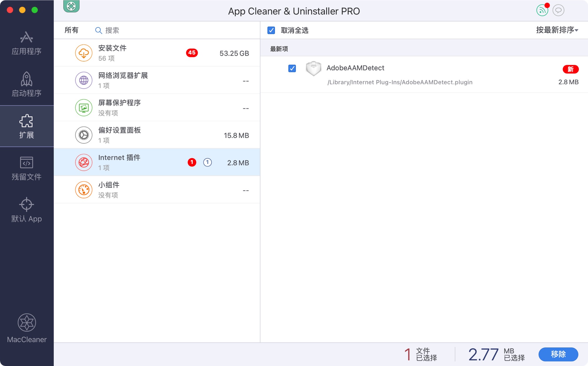Select the 网络浏览器扩展 category row
Image resolution: width=588 pixels, height=366 pixels.
(157, 80)
